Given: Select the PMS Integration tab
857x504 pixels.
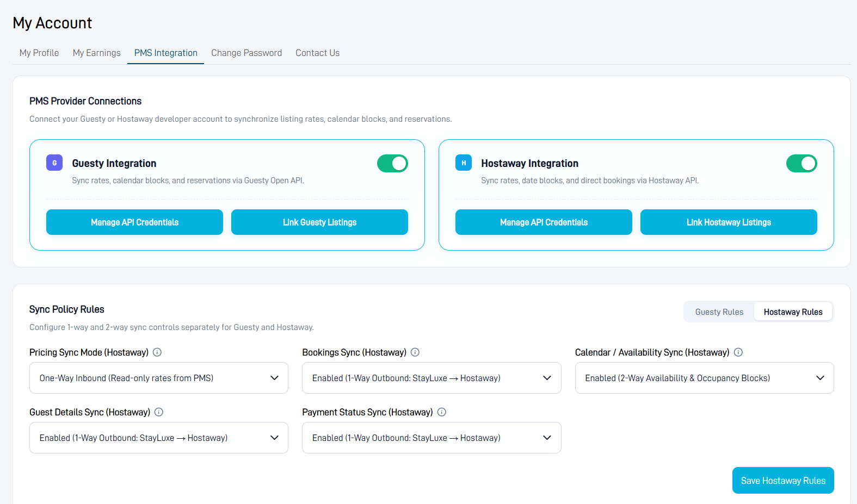Looking at the screenshot, I should pyautogui.click(x=166, y=53).
